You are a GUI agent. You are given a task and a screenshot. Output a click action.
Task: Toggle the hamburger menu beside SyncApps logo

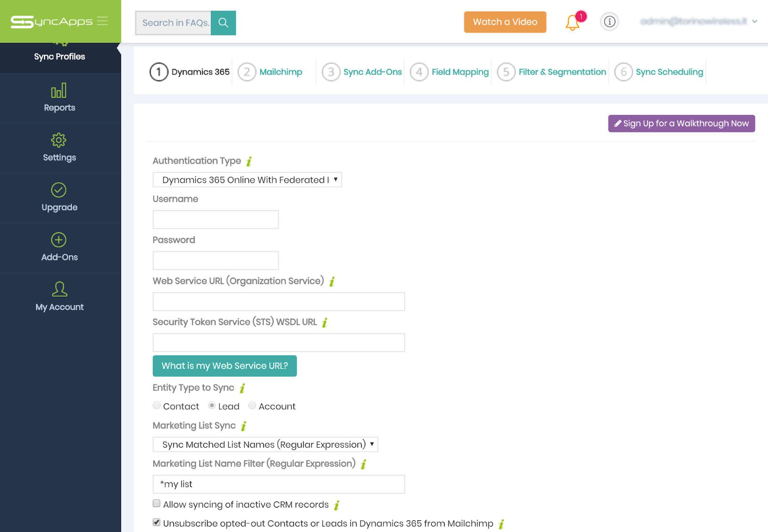click(103, 21)
